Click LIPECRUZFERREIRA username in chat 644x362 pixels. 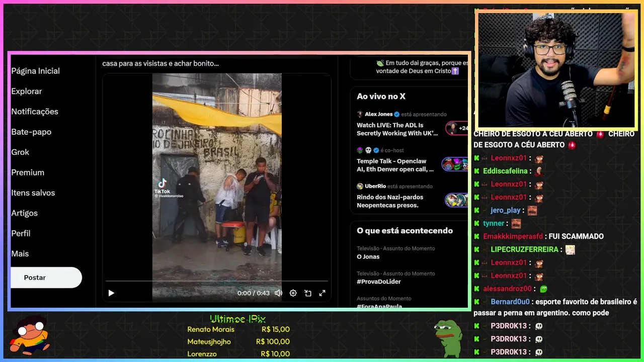tap(525, 249)
